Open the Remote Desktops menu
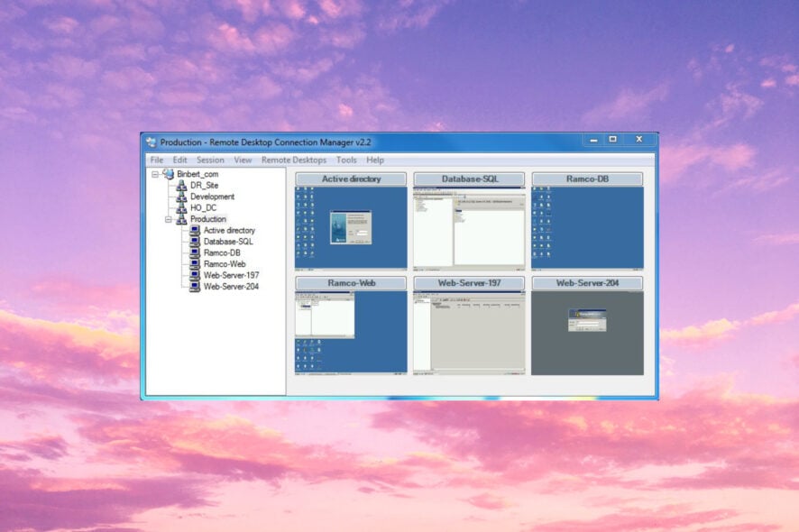The height and width of the screenshot is (532, 799). point(294,160)
